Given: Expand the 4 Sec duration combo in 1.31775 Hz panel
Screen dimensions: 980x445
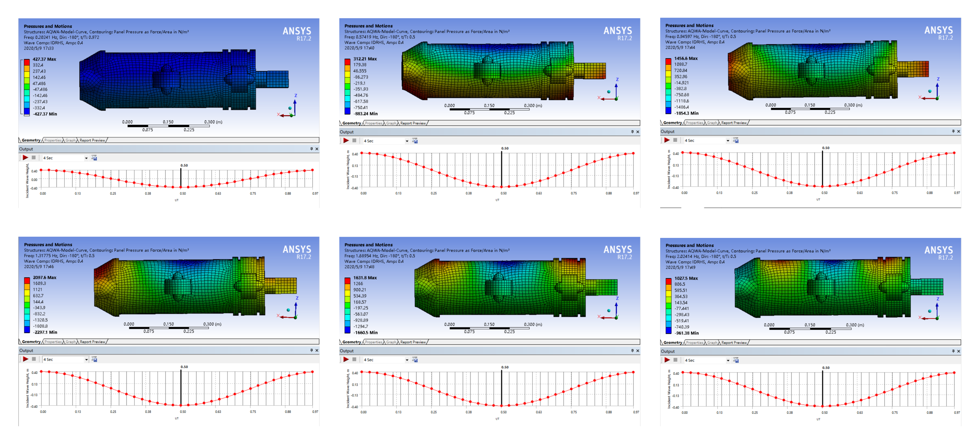Looking at the screenshot, I should 86,359.
